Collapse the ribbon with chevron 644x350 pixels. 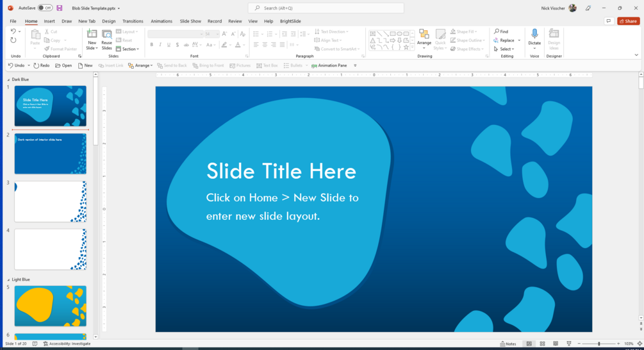[x=636, y=55]
